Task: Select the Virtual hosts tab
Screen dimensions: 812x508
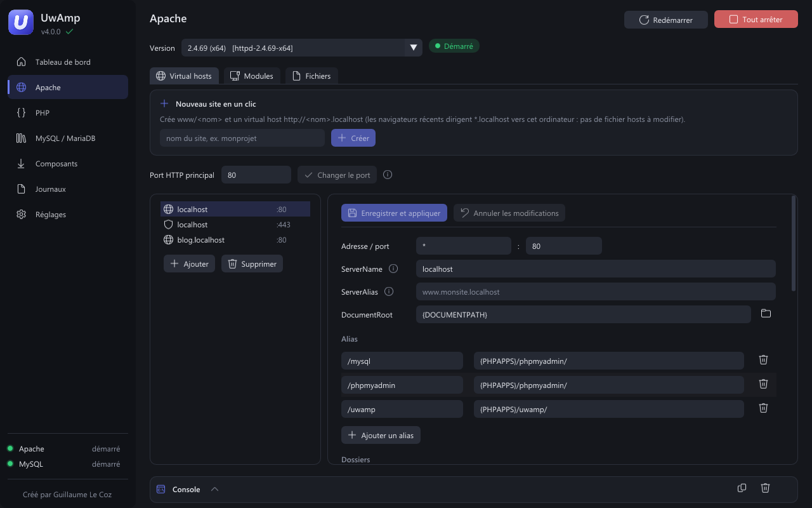Action: (x=184, y=76)
